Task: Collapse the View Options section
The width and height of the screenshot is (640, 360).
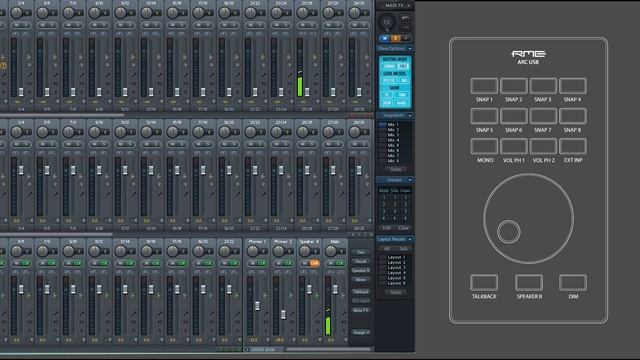Action: coord(410,49)
